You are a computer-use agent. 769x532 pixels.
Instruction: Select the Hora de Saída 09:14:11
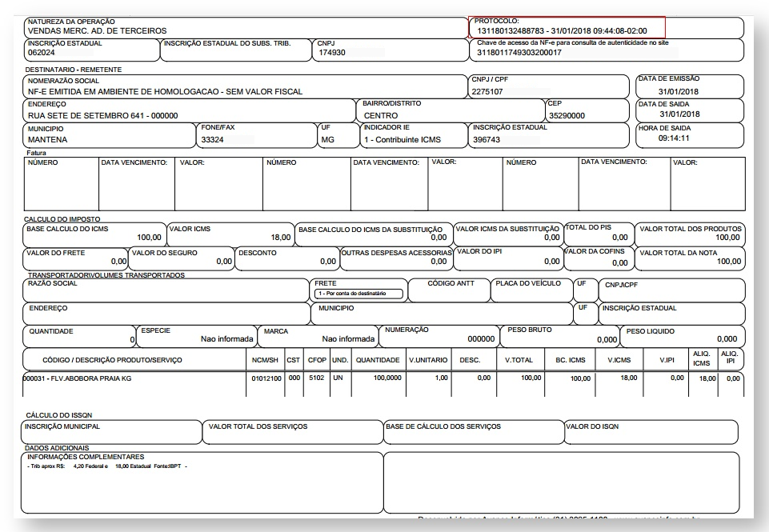tap(674, 138)
